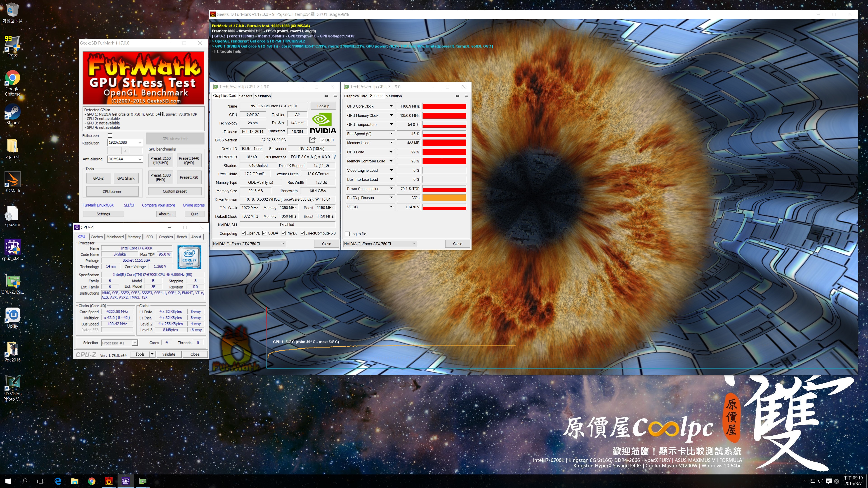
Task: Click the Compare your score link
Action: (x=158, y=205)
